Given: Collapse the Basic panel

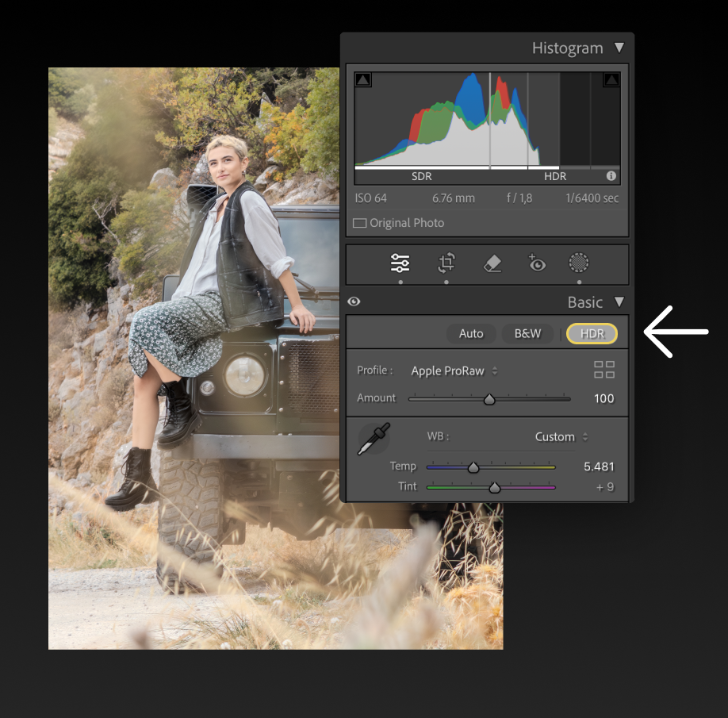Looking at the screenshot, I should [x=619, y=302].
